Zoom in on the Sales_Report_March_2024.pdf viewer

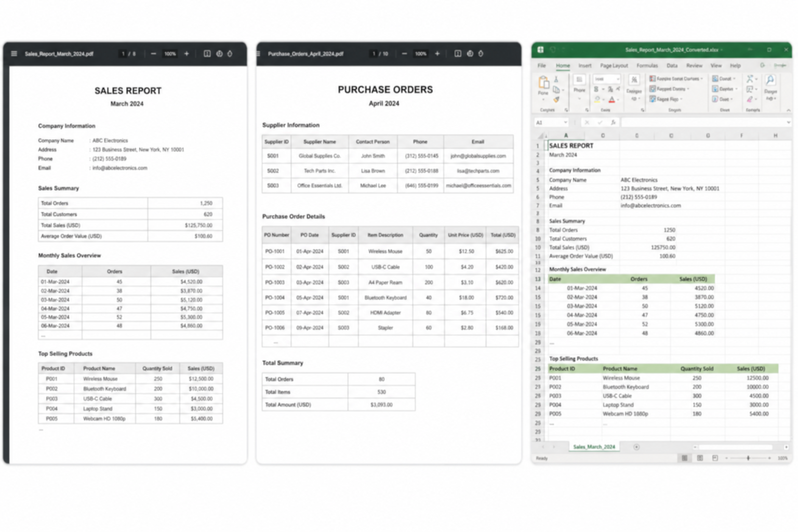click(187, 54)
